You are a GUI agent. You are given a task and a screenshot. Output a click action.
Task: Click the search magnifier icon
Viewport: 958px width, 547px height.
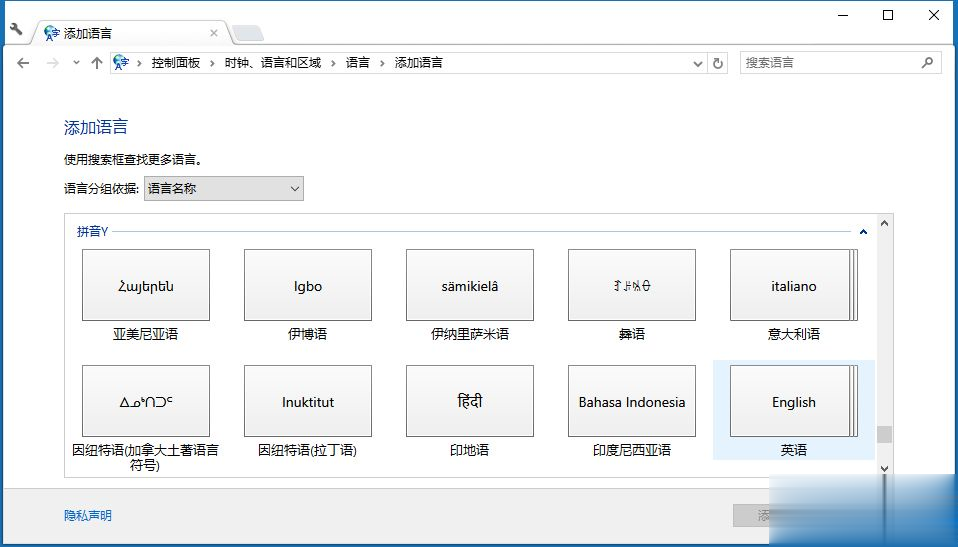(927, 62)
